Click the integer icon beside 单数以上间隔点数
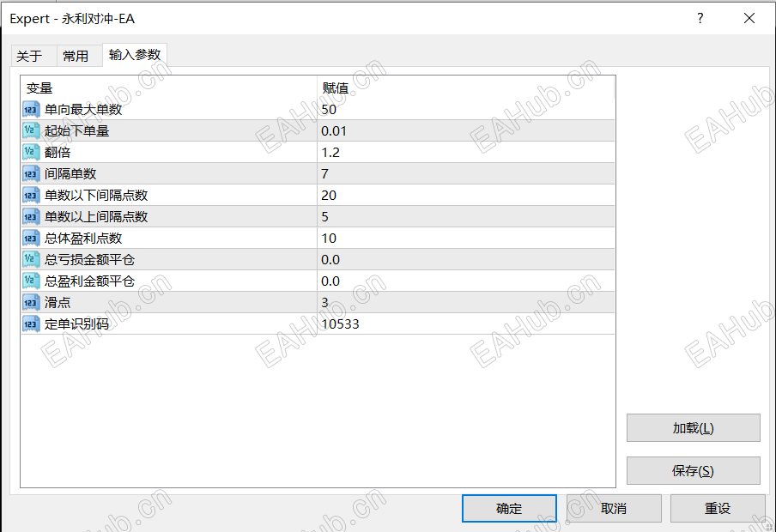Viewport: 776px width, 532px height. (31, 217)
